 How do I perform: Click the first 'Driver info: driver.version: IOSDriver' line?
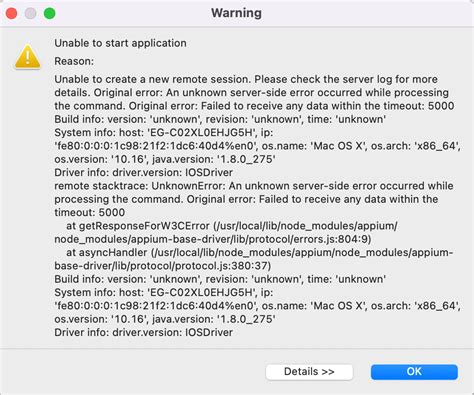coord(143,173)
